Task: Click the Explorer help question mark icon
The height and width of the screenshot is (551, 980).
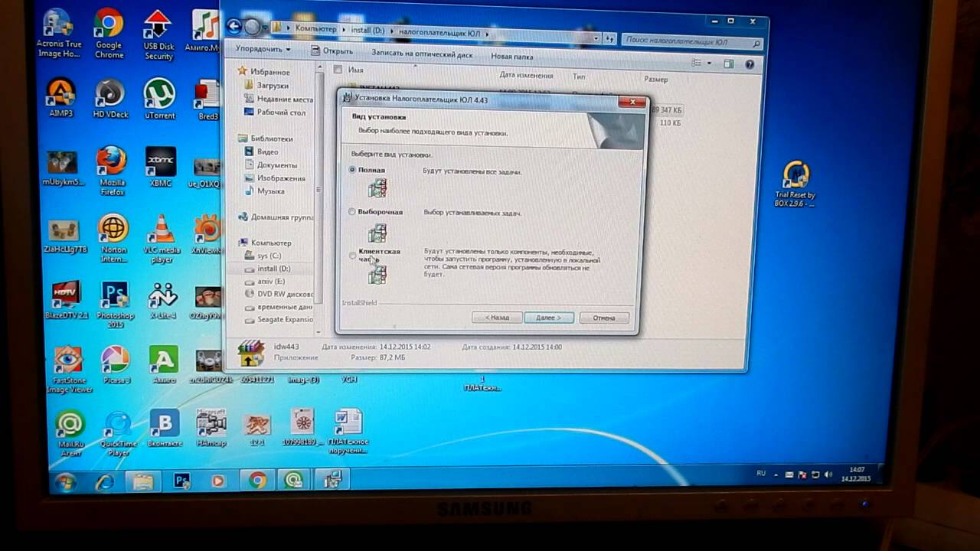Action: click(x=750, y=65)
